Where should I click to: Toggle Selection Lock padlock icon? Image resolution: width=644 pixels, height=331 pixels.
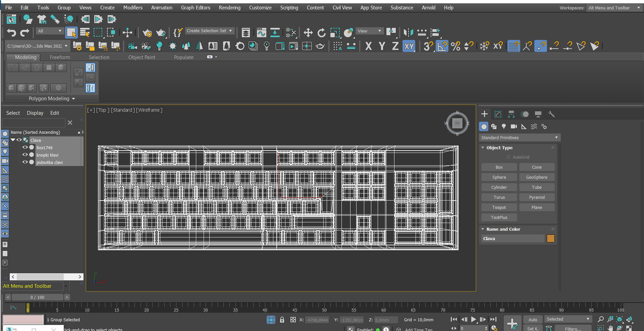click(x=282, y=320)
